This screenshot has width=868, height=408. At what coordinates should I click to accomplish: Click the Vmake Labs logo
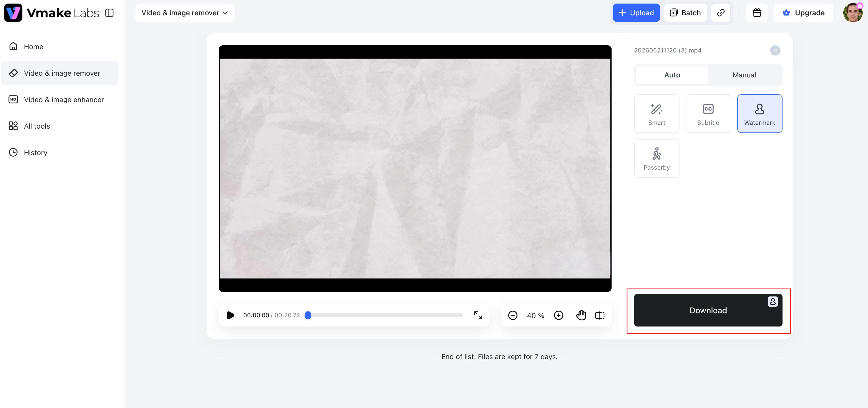click(51, 13)
